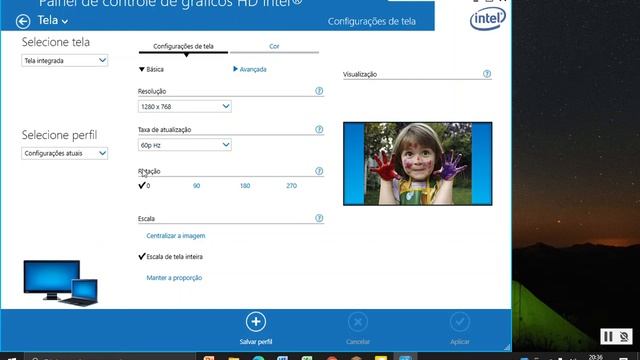Collapse the Básica section
This screenshot has height=360, width=640.
point(151,69)
